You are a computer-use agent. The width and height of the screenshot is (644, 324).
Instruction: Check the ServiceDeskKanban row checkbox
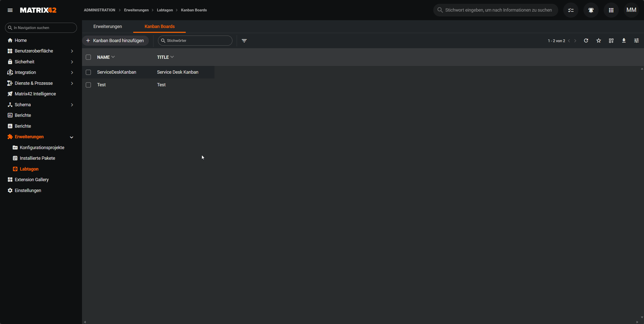[88, 72]
